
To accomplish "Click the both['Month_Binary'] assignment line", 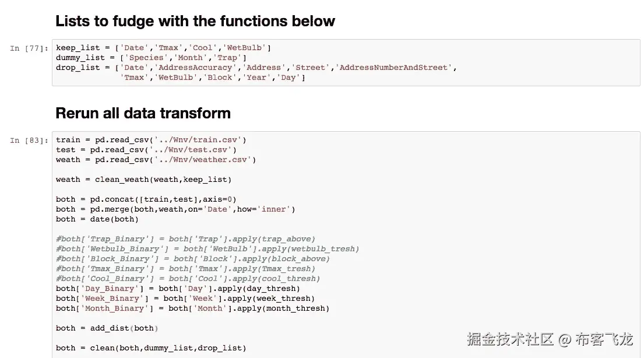I will [192, 308].
